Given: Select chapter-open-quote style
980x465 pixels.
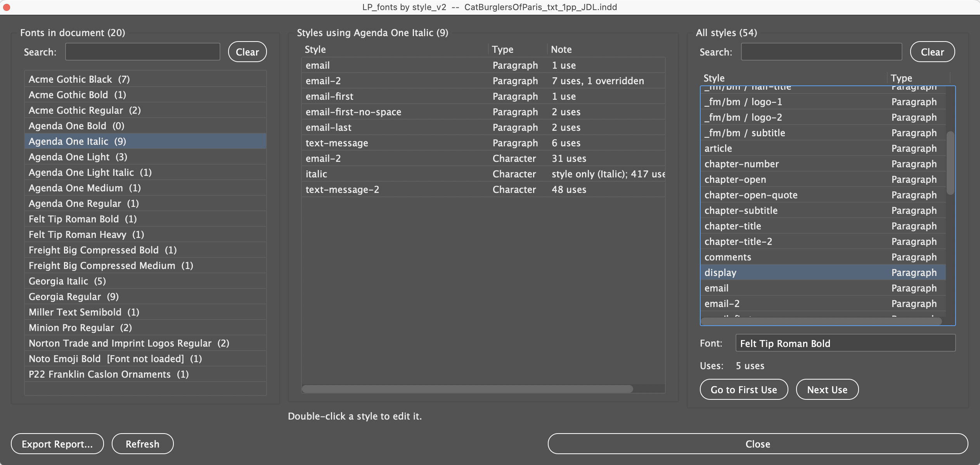Looking at the screenshot, I should [823, 195].
